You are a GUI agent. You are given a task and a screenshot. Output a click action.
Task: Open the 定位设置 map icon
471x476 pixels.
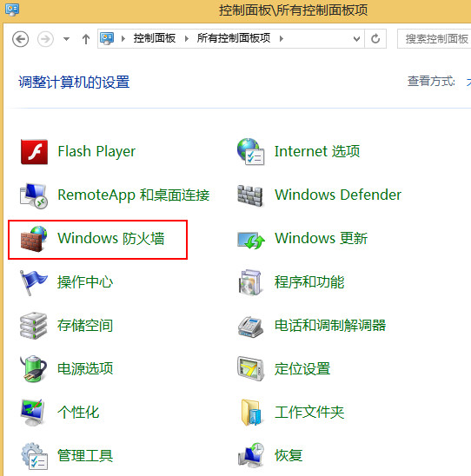250,369
